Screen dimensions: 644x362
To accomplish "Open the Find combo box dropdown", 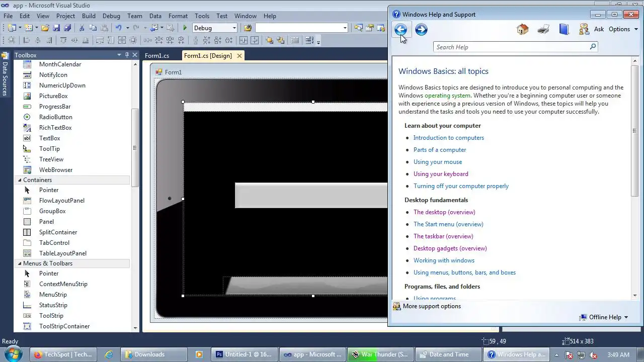I will point(345,28).
